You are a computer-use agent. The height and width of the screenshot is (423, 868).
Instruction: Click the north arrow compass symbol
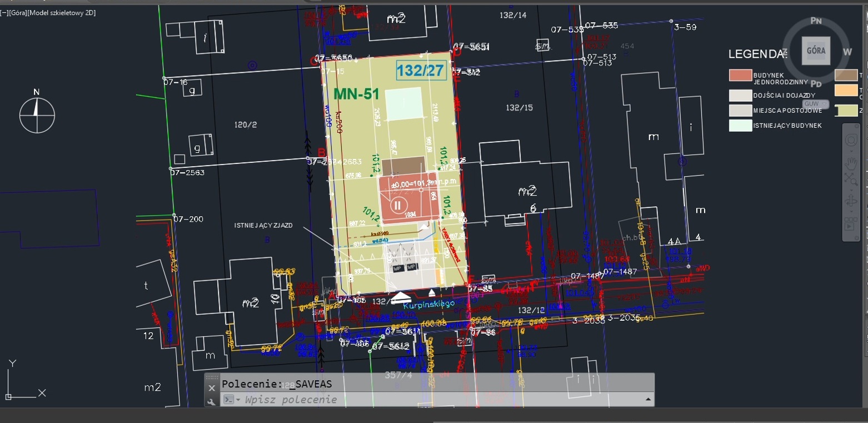click(x=37, y=114)
